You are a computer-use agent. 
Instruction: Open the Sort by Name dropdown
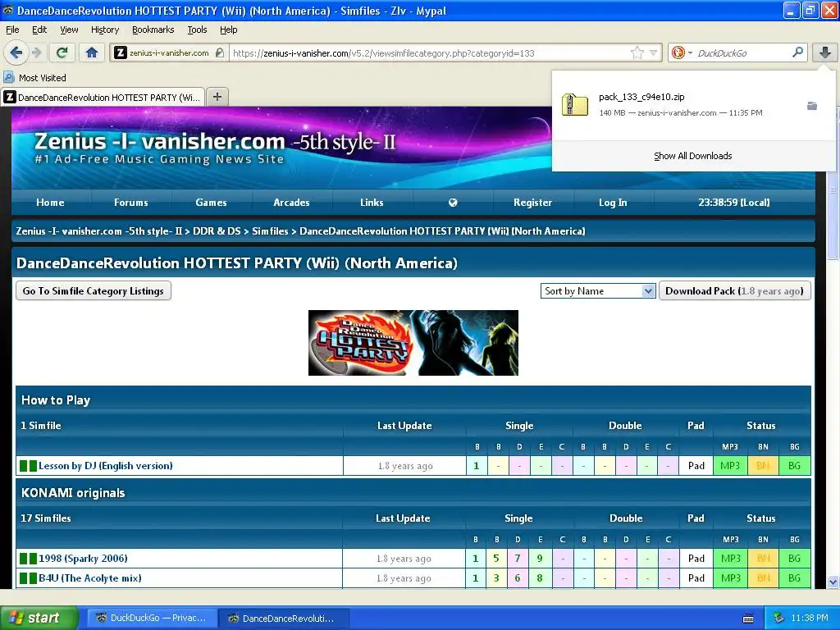pyautogui.click(x=598, y=291)
